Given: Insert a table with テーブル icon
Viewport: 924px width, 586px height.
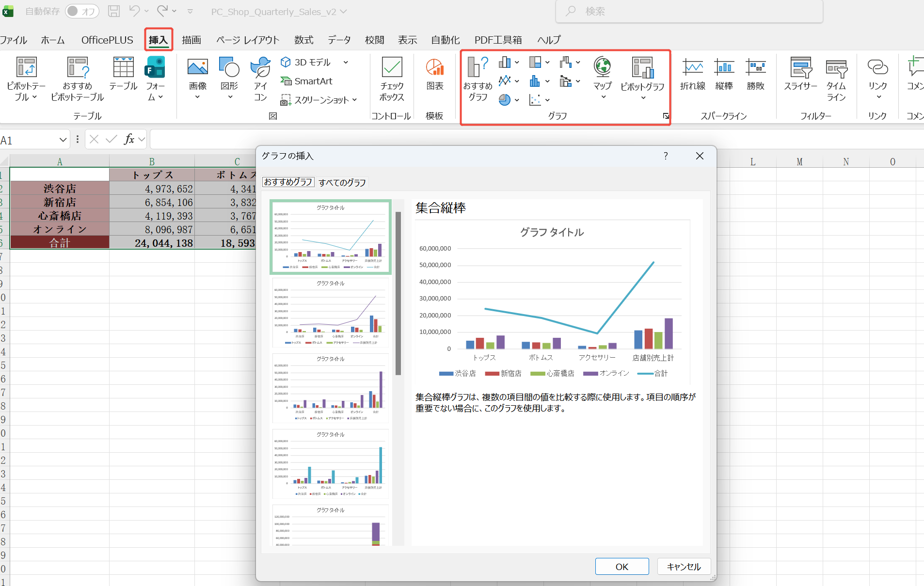Looking at the screenshot, I should (123, 74).
